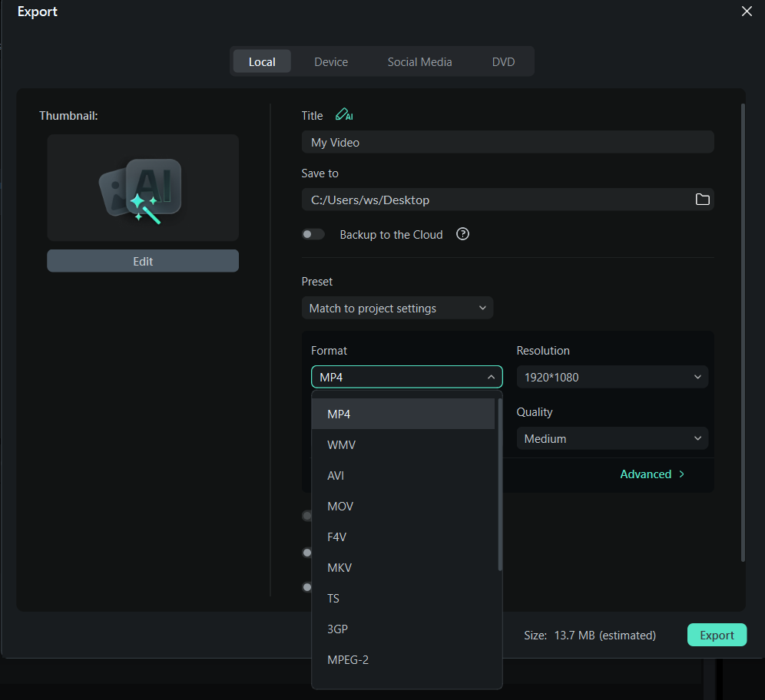
Task: Open the Resolution 1920*1080 dropdown
Action: point(612,377)
